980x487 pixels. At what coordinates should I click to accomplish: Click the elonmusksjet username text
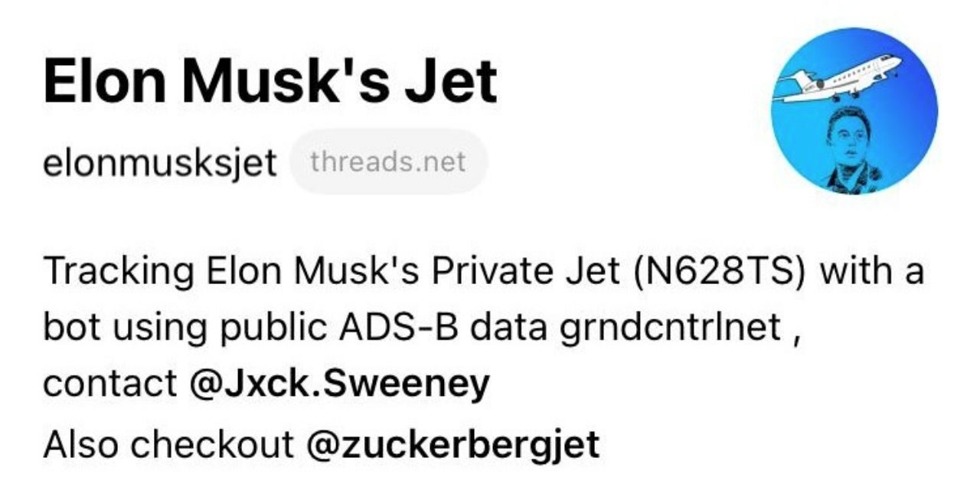(x=160, y=163)
